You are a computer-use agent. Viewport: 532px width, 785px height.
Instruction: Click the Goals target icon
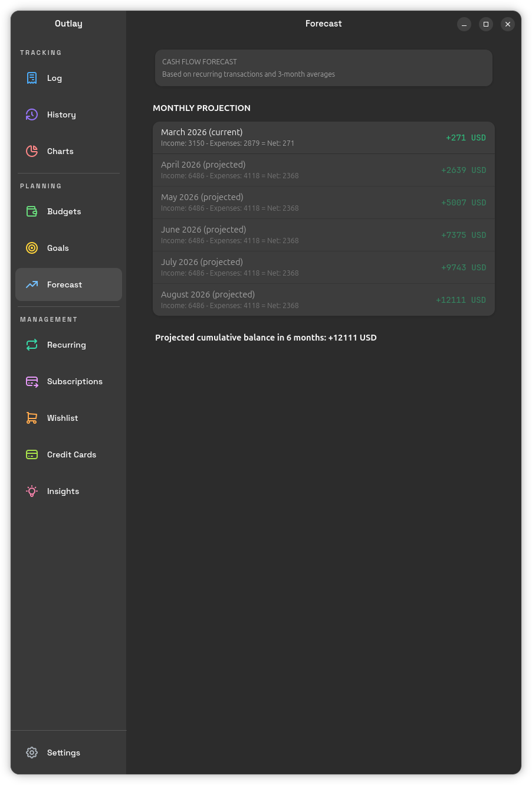click(32, 248)
